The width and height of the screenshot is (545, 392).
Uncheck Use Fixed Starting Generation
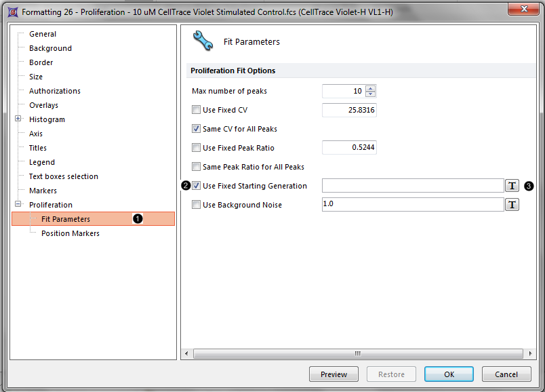click(x=197, y=186)
